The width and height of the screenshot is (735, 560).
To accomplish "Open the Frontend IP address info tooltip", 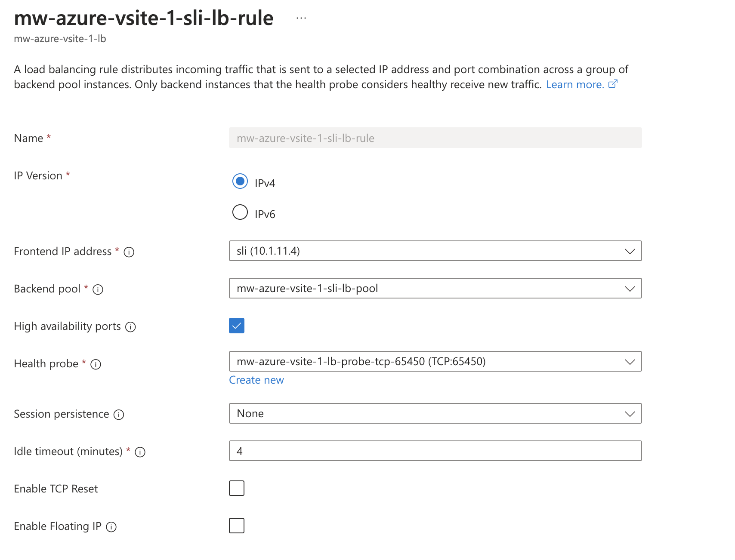I will coord(130,252).
